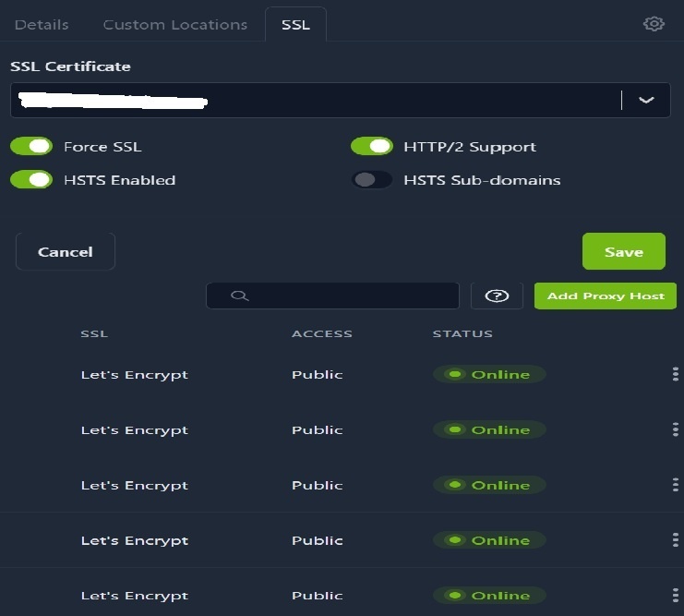Click Add Proxy Host button
This screenshot has width=684, height=616.
pos(606,296)
